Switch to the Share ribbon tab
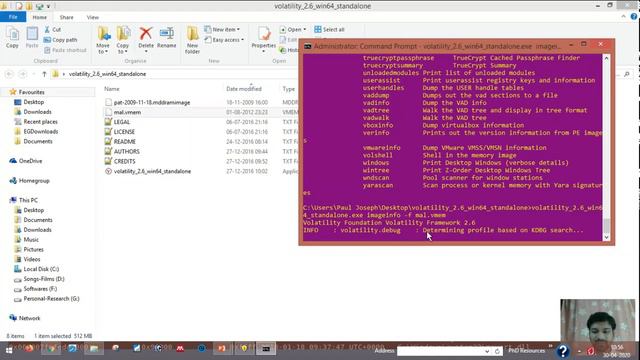Image resolution: width=640 pixels, height=360 pixels. click(x=67, y=17)
